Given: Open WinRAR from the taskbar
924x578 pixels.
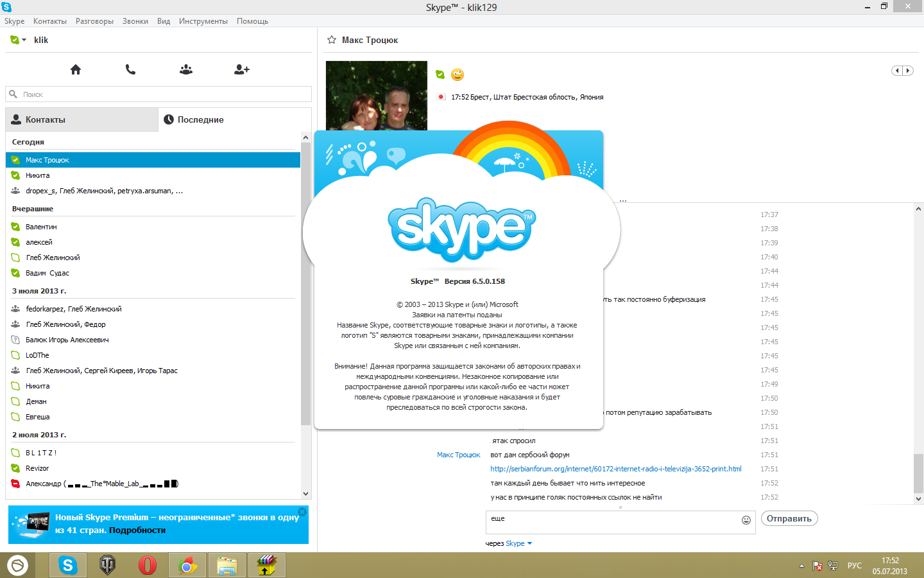Looking at the screenshot, I should pos(266,565).
